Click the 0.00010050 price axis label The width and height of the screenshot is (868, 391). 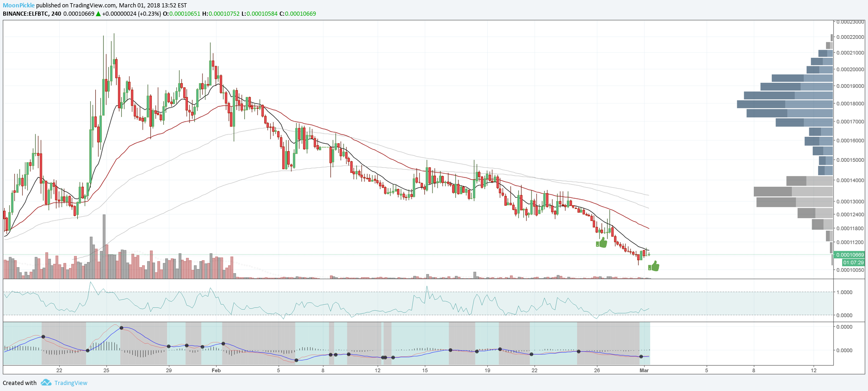tap(850, 270)
